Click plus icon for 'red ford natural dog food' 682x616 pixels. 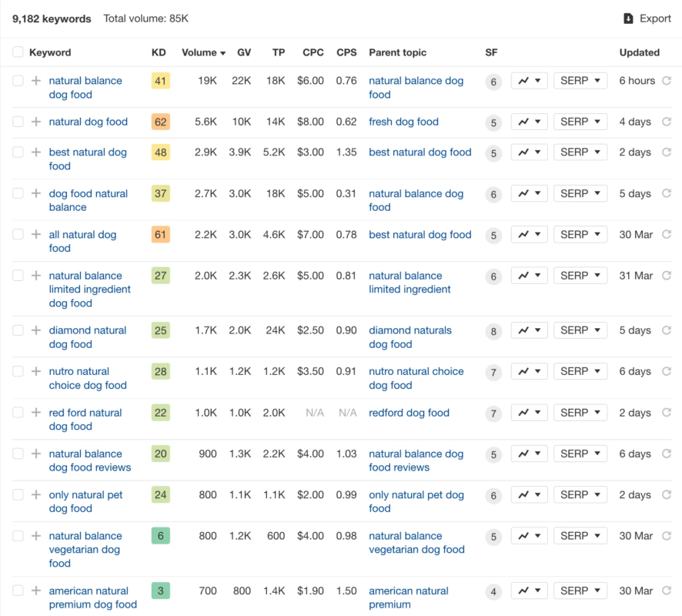click(36, 413)
